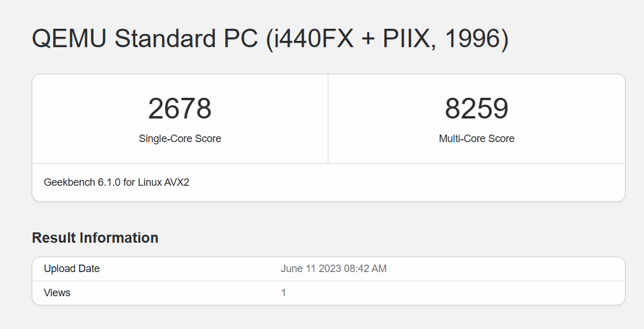
Task: Select the Result Information heading
Action: click(x=95, y=238)
